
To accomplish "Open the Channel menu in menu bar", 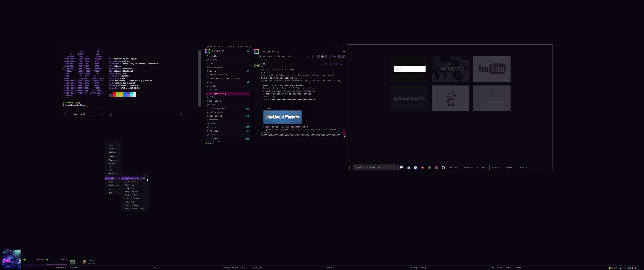I will pyautogui.click(x=230, y=46).
